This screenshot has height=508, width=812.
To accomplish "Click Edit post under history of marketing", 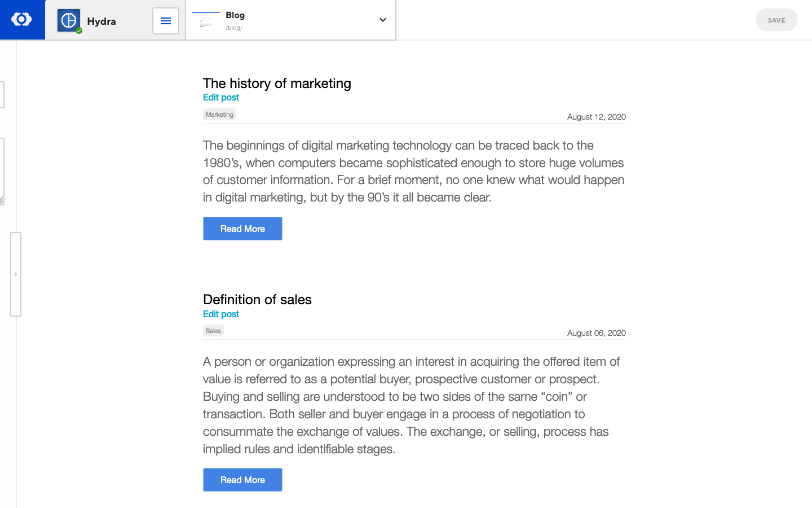I will [x=221, y=98].
